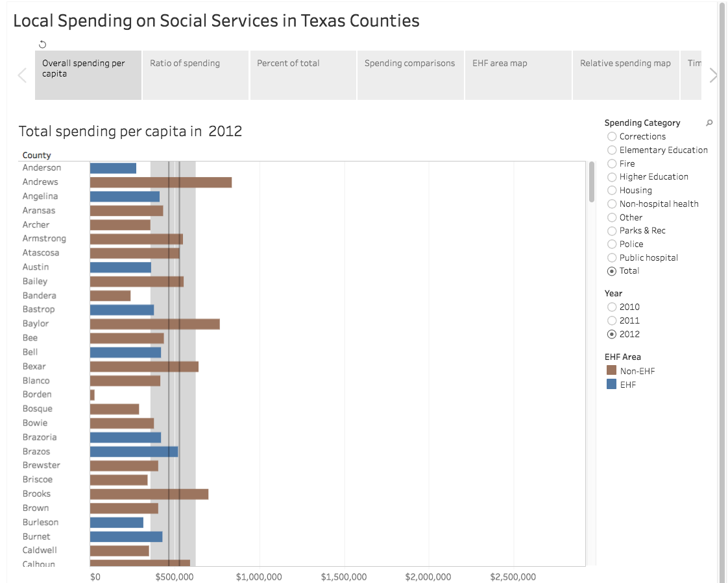The image size is (728, 583).
Task: Click the Archer county label
Action: pyautogui.click(x=36, y=224)
